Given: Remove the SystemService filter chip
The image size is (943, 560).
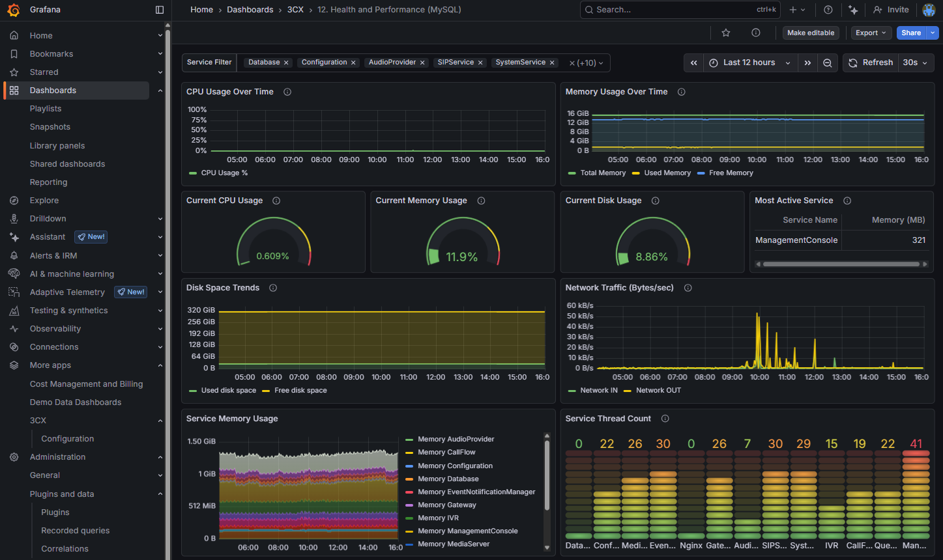Looking at the screenshot, I should click(552, 63).
